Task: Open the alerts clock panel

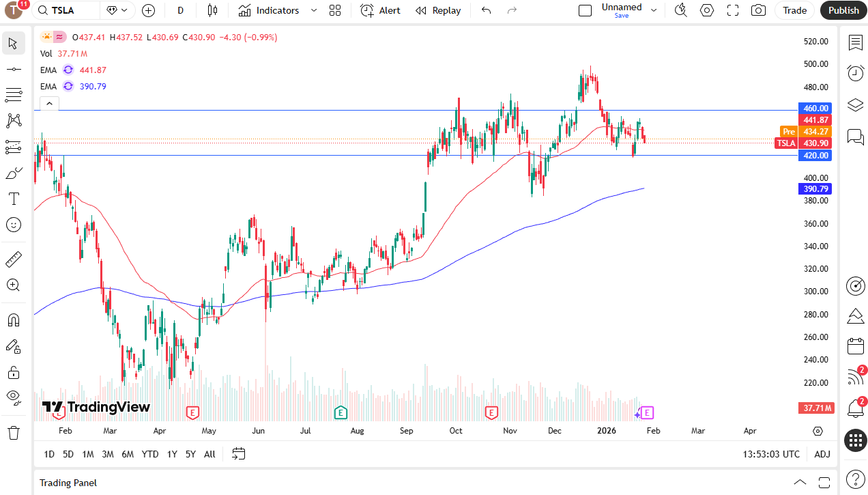Action: coord(856,73)
